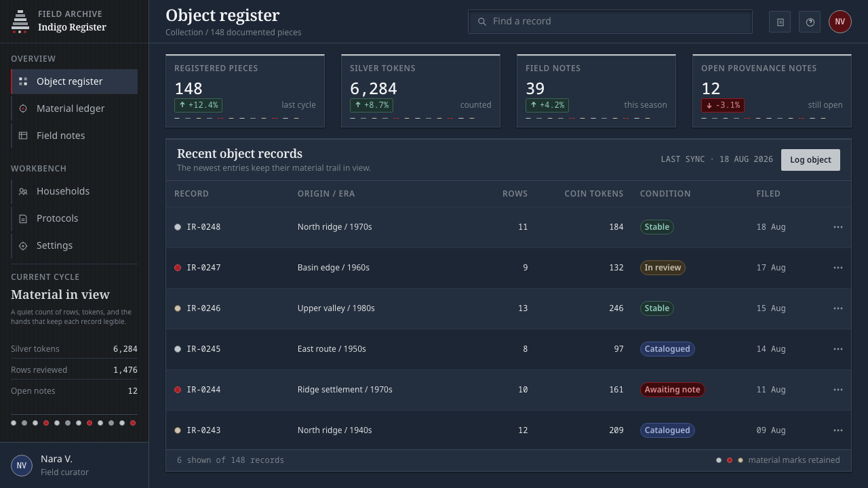
Task: Click the Log object button
Action: (x=810, y=160)
